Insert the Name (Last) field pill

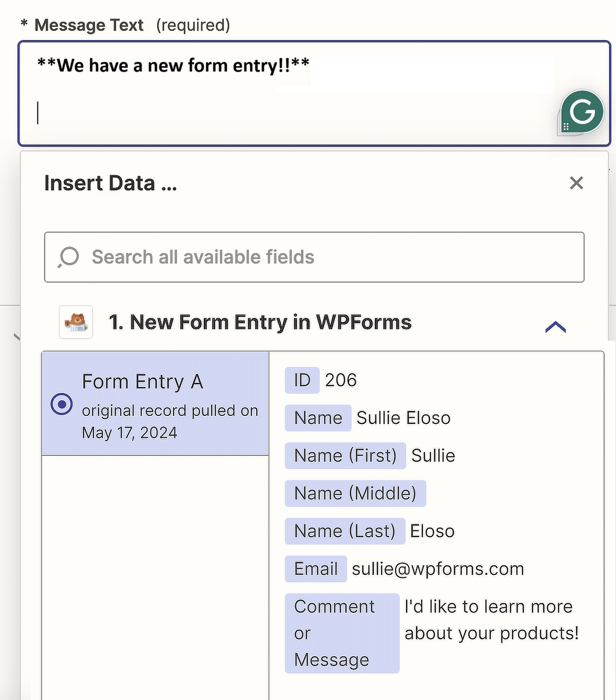[x=345, y=531]
